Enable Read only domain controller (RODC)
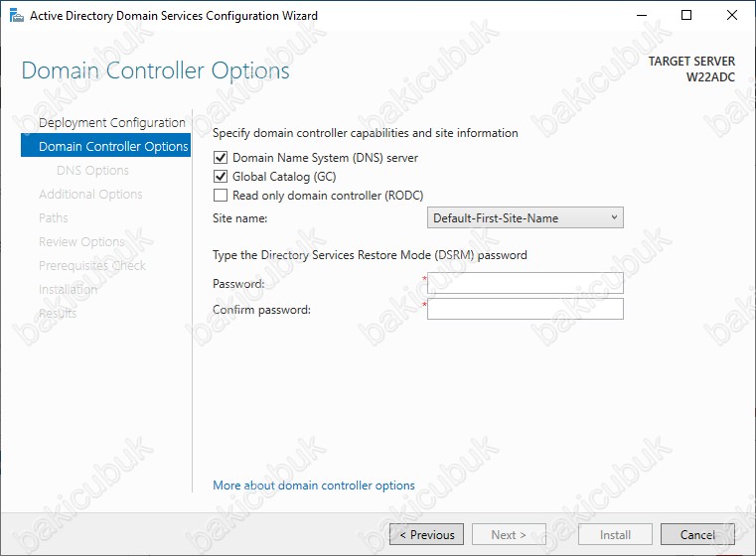756x556 pixels. tap(221, 196)
